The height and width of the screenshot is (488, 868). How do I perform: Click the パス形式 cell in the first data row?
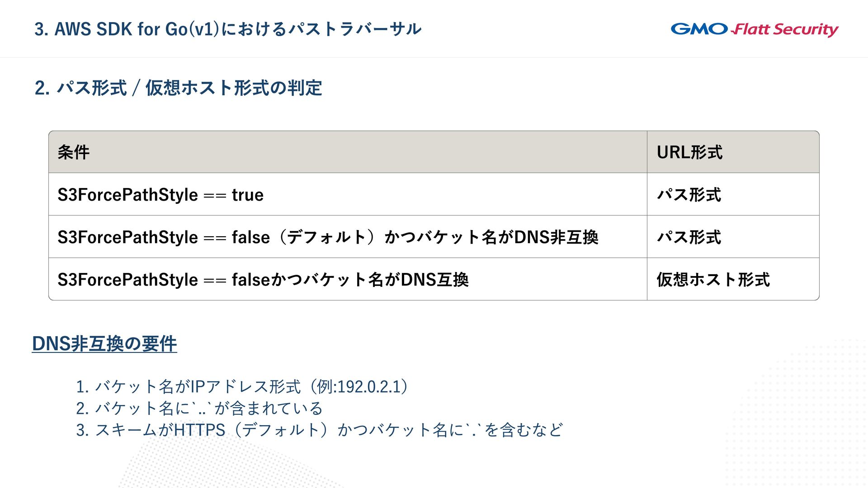click(689, 195)
